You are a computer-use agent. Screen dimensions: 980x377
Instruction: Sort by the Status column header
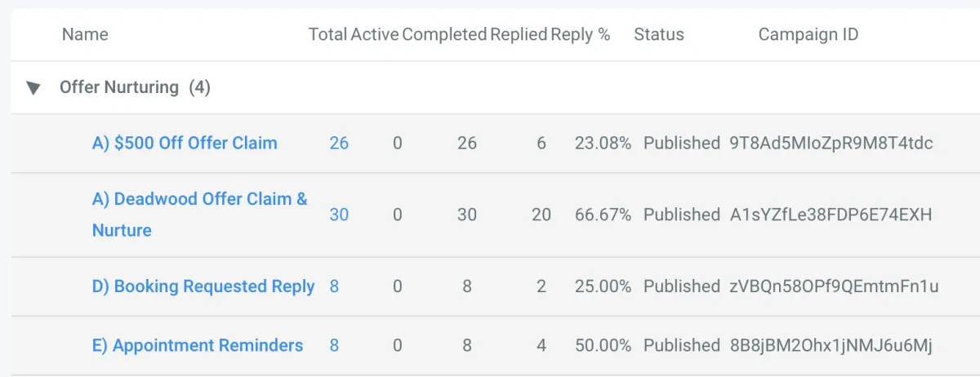point(659,34)
